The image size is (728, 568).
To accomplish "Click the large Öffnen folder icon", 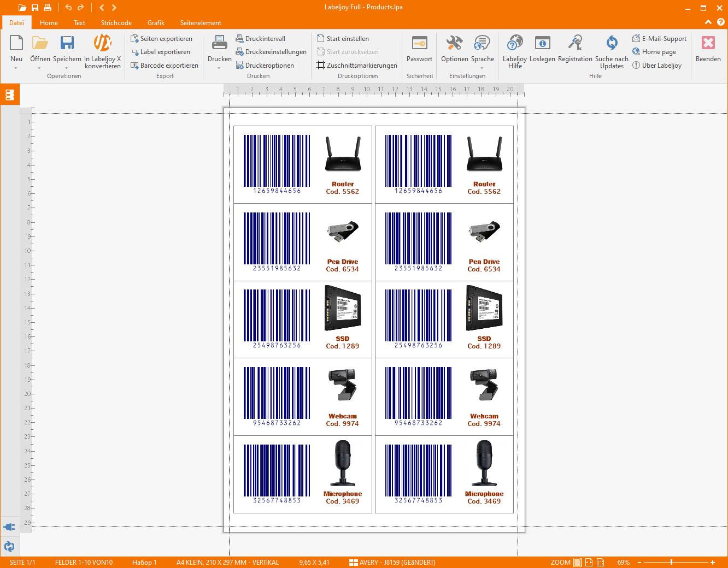I will [40, 43].
